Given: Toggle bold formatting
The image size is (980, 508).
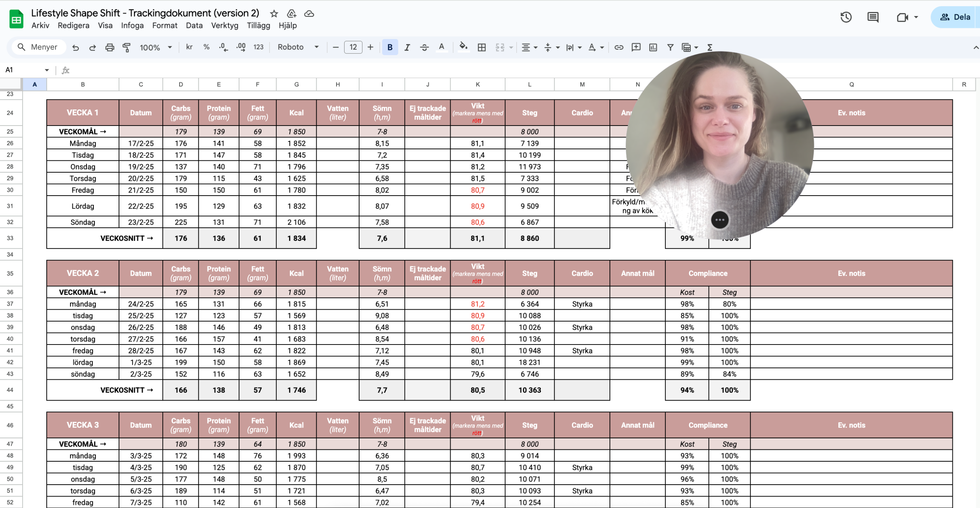Looking at the screenshot, I should pos(390,47).
